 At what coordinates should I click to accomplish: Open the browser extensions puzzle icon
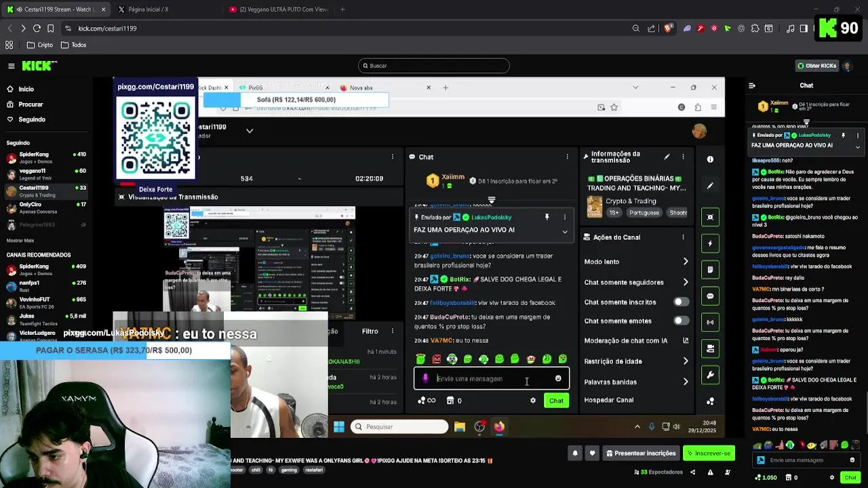[x=754, y=28]
